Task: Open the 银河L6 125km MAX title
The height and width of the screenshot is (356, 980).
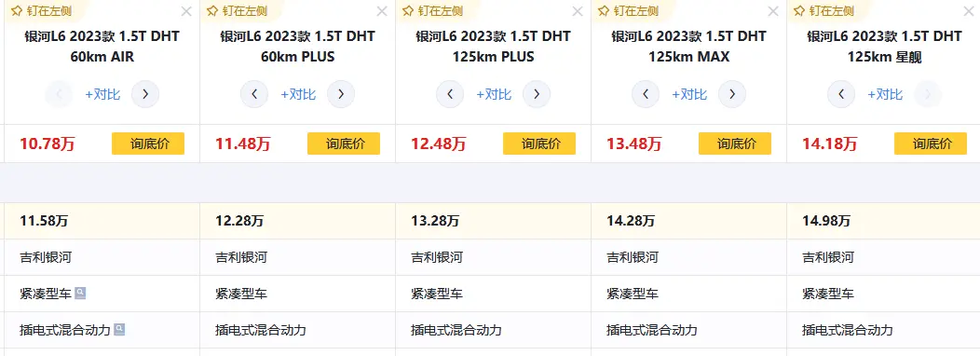Action: point(689,47)
